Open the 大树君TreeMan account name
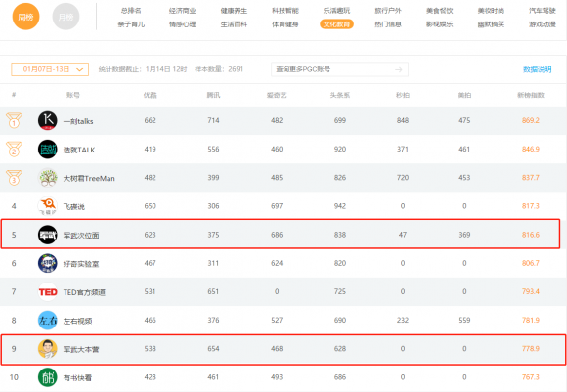Screen dimensions: 567x392 click(89, 179)
